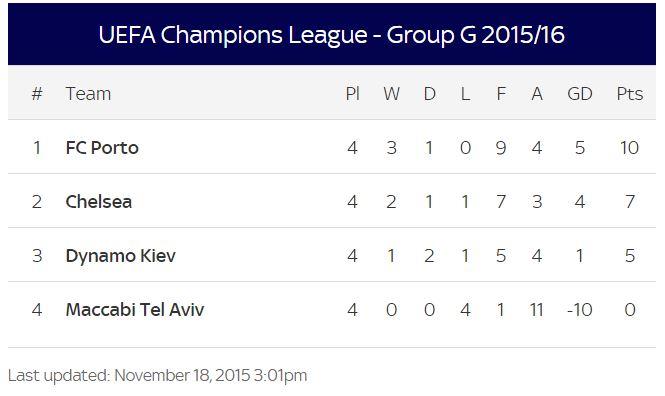This screenshot has width=665, height=396.
Task: Click Chelsea's 7 points value
Action: coord(630,201)
